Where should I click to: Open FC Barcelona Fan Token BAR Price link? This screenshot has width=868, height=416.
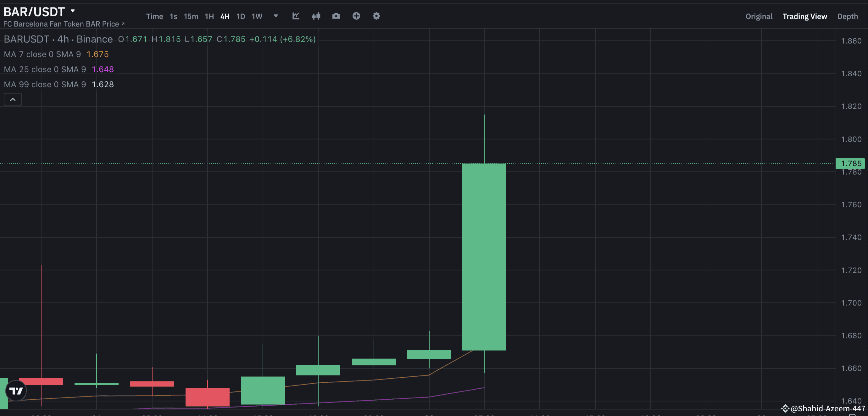(64, 24)
